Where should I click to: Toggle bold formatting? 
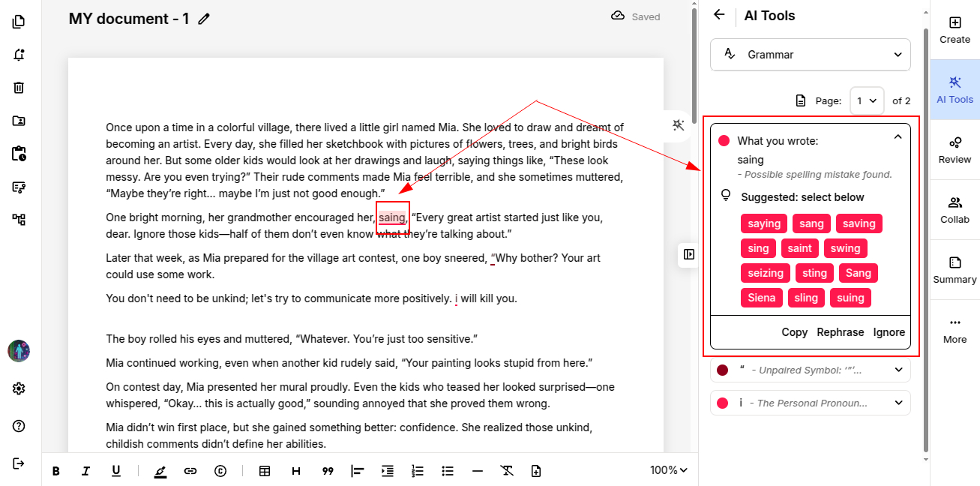pyautogui.click(x=55, y=471)
